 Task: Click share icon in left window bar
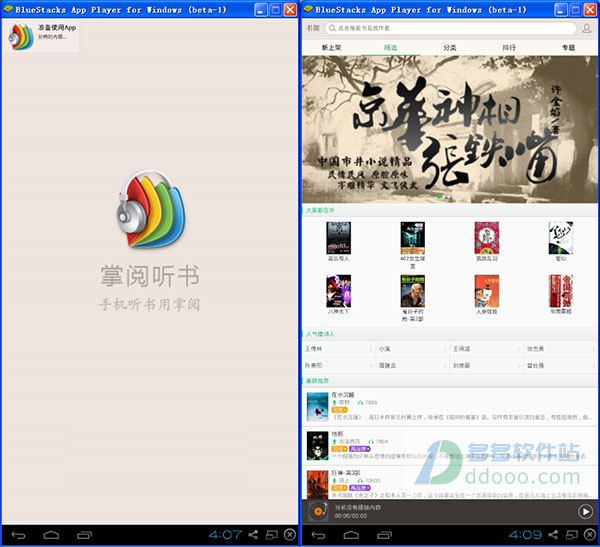pyautogui.click(x=253, y=535)
